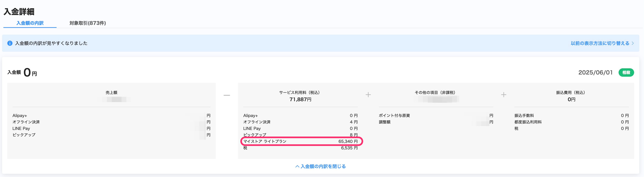Click the 入金詳細 page heading
The image size is (644, 177).
[x=19, y=11]
